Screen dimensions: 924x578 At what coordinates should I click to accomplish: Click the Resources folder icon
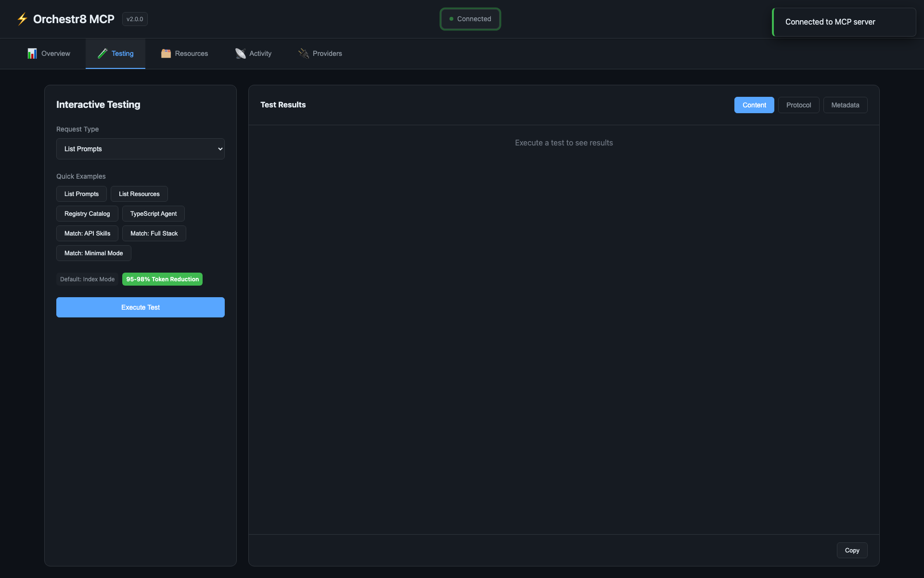[x=166, y=53]
